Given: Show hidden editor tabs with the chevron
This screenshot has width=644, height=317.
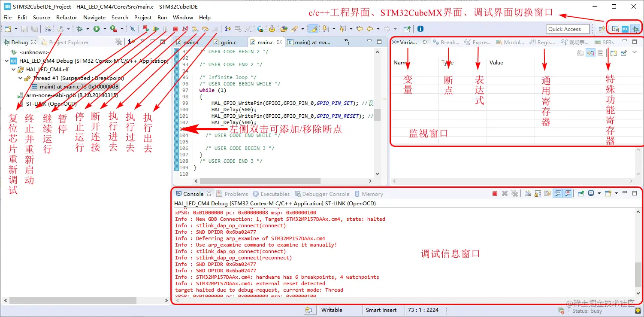Looking at the screenshot, I should coord(347,42).
